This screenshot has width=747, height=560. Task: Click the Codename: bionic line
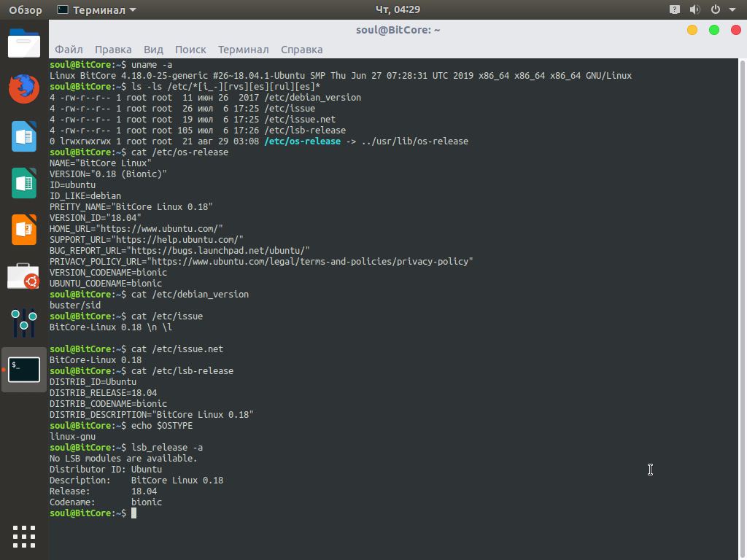[106, 502]
